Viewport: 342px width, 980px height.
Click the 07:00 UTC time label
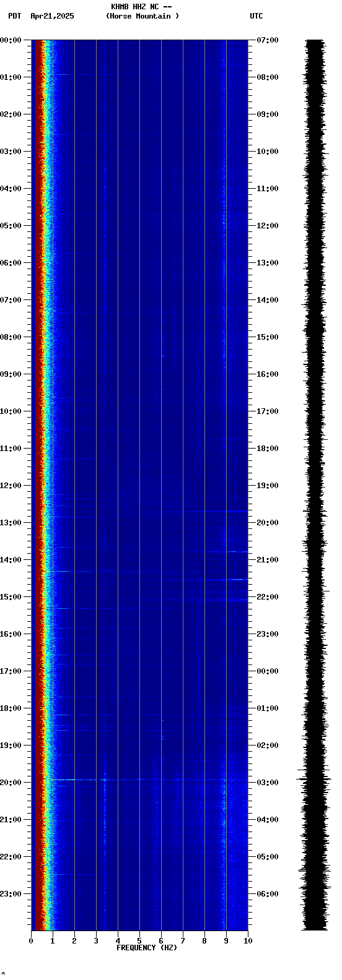(268, 40)
